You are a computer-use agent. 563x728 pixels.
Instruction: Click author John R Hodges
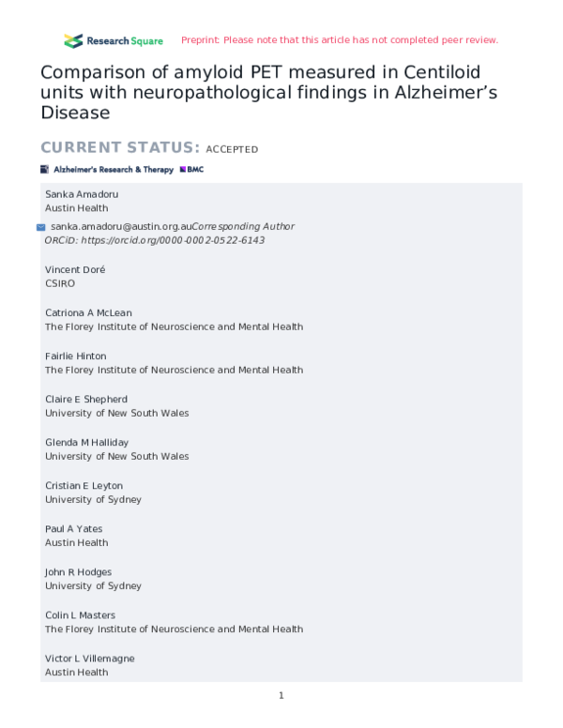pos(80,571)
